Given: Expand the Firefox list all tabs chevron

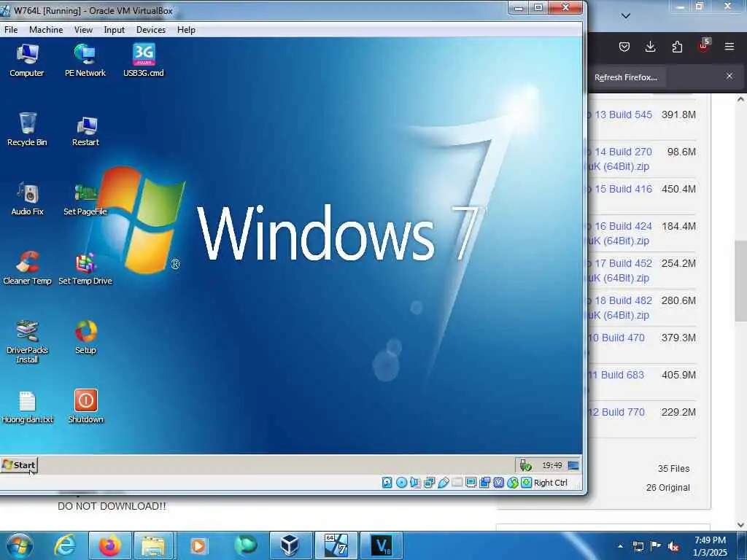Looking at the screenshot, I should tap(626, 16).
